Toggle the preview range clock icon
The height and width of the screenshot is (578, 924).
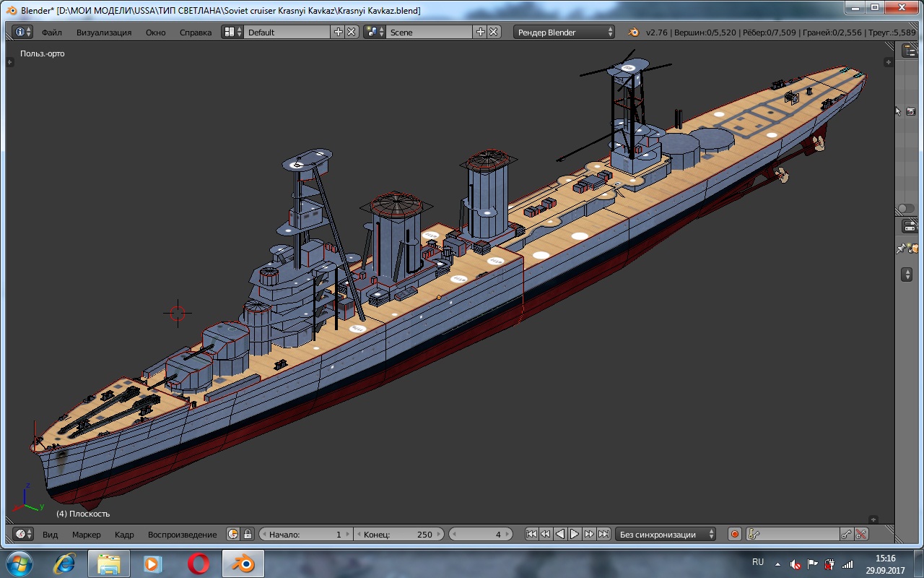click(x=233, y=534)
